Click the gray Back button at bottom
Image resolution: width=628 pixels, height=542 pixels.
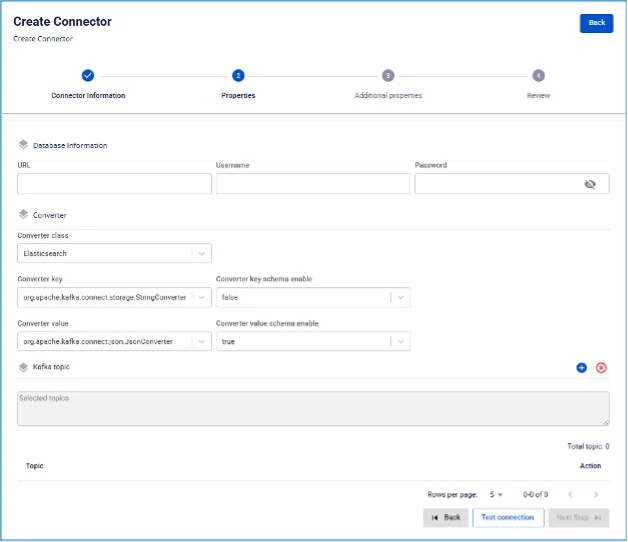446,518
